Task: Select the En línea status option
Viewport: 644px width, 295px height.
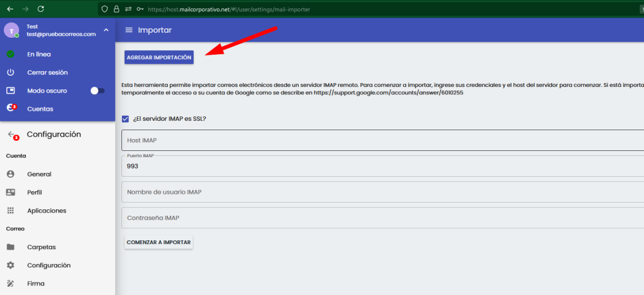Action: (x=38, y=54)
